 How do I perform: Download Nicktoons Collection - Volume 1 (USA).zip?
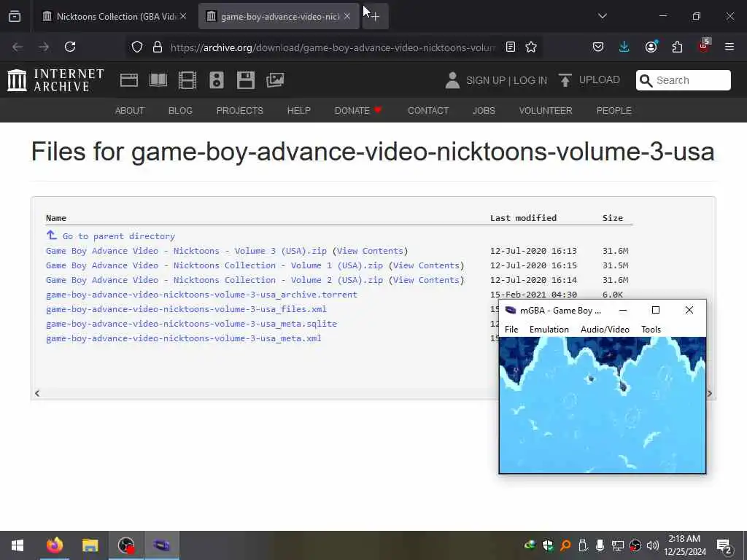214,265
